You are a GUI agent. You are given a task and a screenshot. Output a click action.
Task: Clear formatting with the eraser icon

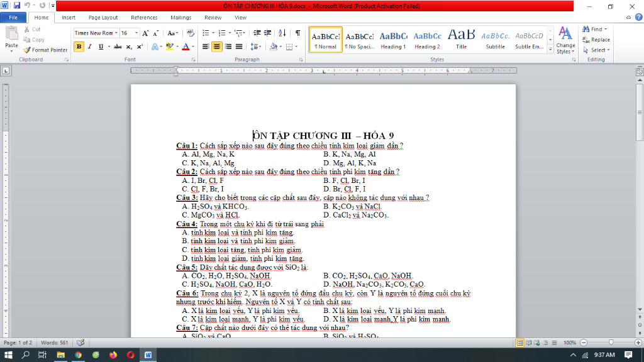pyautogui.click(x=190, y=33)
